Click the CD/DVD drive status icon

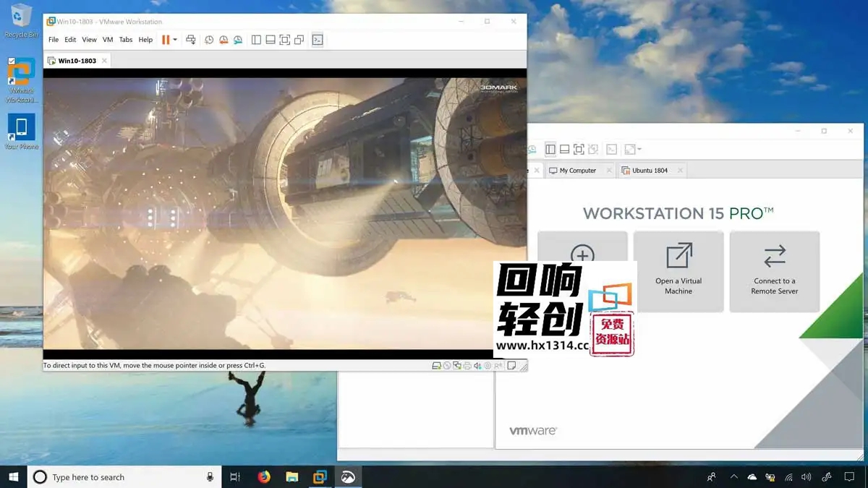[447, 366]
